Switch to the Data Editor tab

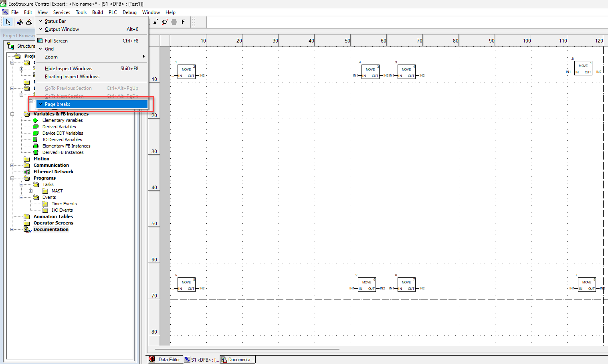tap(165, 360)
